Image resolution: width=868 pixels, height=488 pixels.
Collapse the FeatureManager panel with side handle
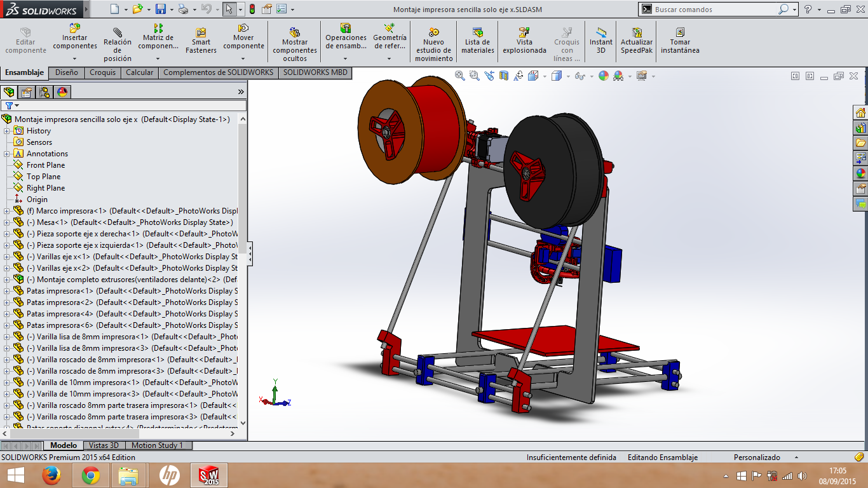coord(250,254)
